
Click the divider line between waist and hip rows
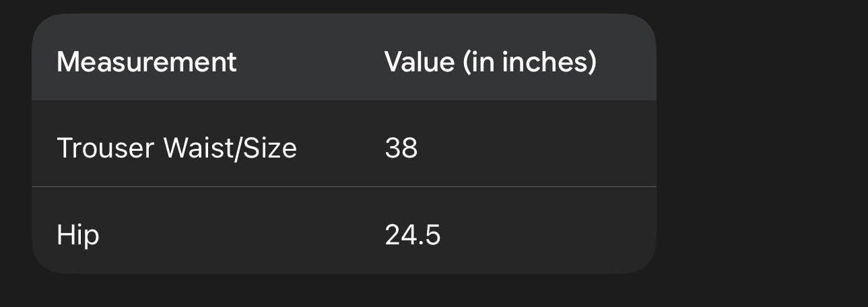343,186
